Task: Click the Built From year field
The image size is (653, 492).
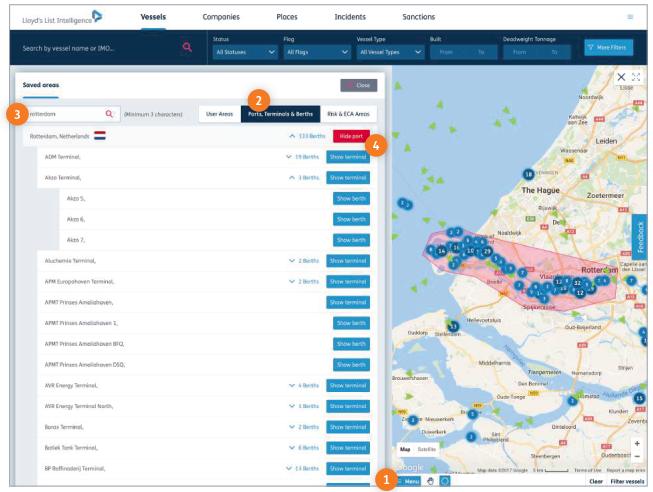Action: tap(446, 52)
